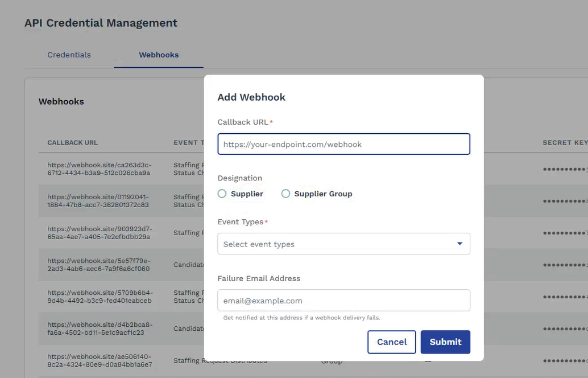Click the Add Webhook dialog title

point(251,97)
